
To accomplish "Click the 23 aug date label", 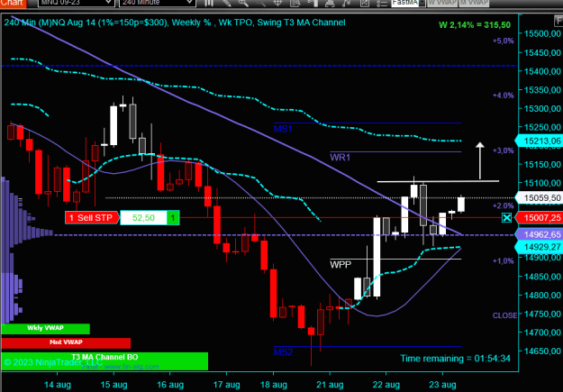I will pyautogui.click(x=442, y=385).
